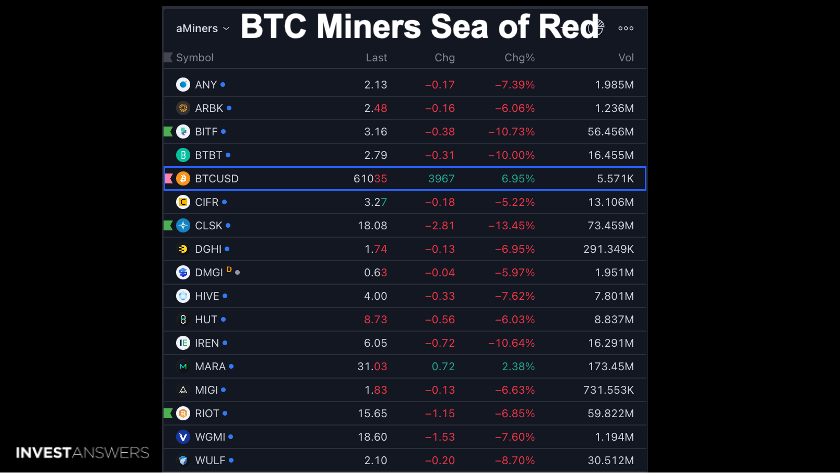Open the watchlist three-dots more menu
840x473 pixels.
(x=626, y=28)
